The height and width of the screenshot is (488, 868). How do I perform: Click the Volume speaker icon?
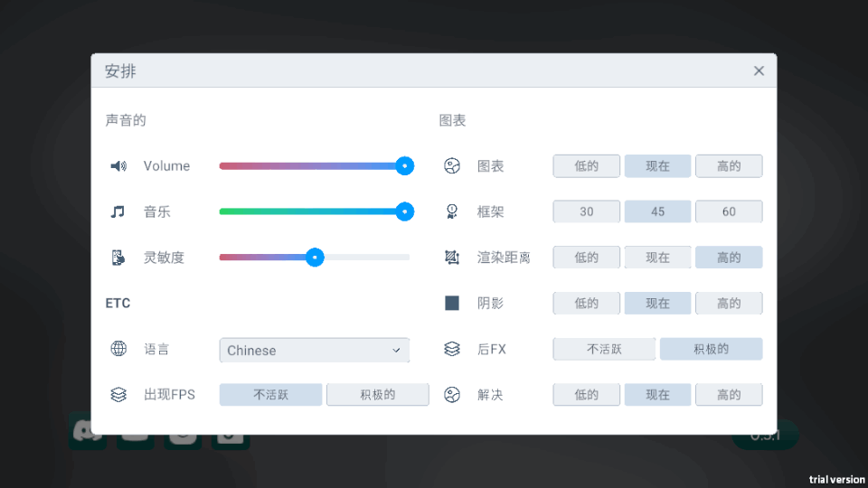point(118,166)
